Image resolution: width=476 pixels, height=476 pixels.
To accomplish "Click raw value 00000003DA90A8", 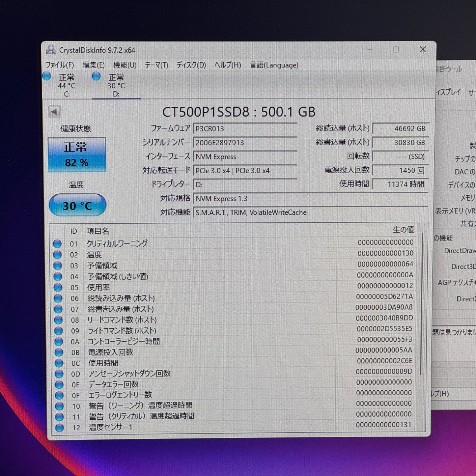I will pyautogui.click(x=384, y=307).
